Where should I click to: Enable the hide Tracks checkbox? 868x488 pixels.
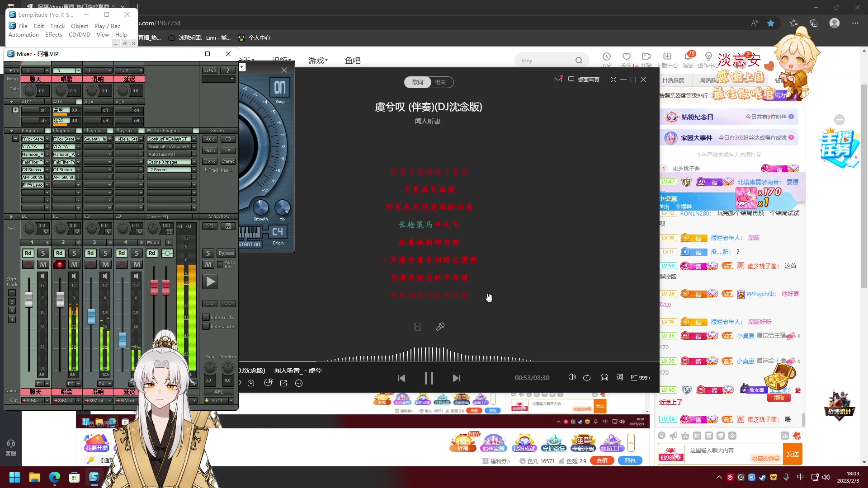[x=206, y=317]
